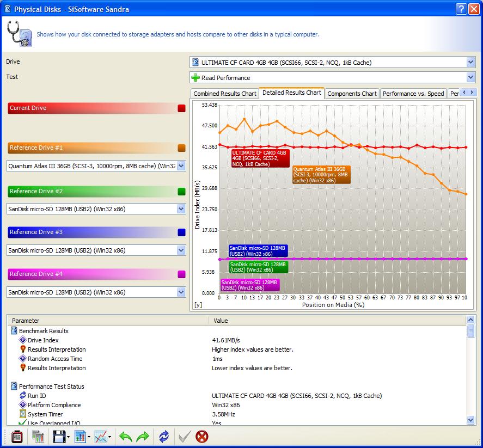Select the Detailed Results Chart tab
483x448 pixels.
292,93
